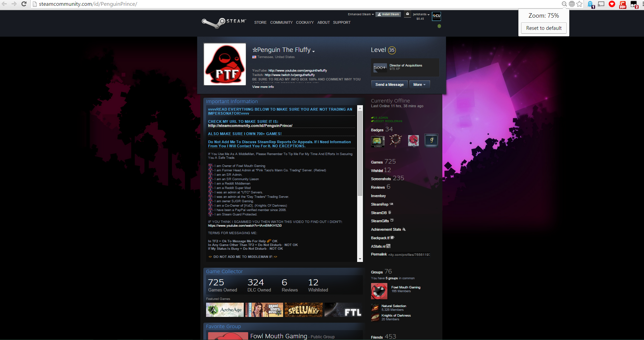Click the Achievement Stats icon
The width and height of the screenshot is (644, 340).
[x=404, y=229]
